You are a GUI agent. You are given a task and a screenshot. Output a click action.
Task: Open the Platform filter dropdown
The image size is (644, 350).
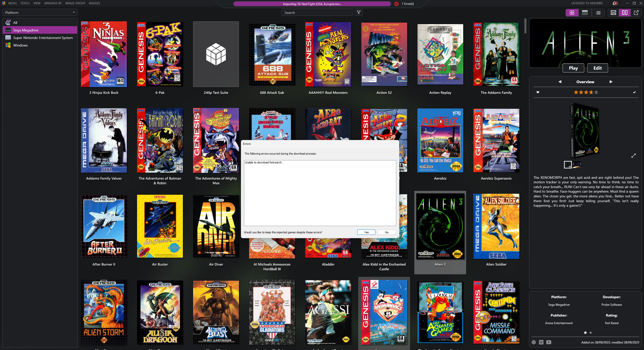(40, 13)
